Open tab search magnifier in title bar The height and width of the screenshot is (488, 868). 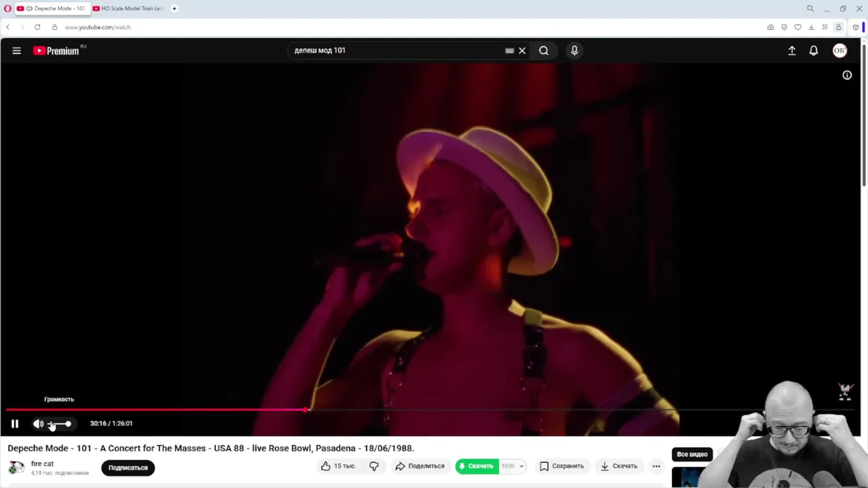click(810, 8)
